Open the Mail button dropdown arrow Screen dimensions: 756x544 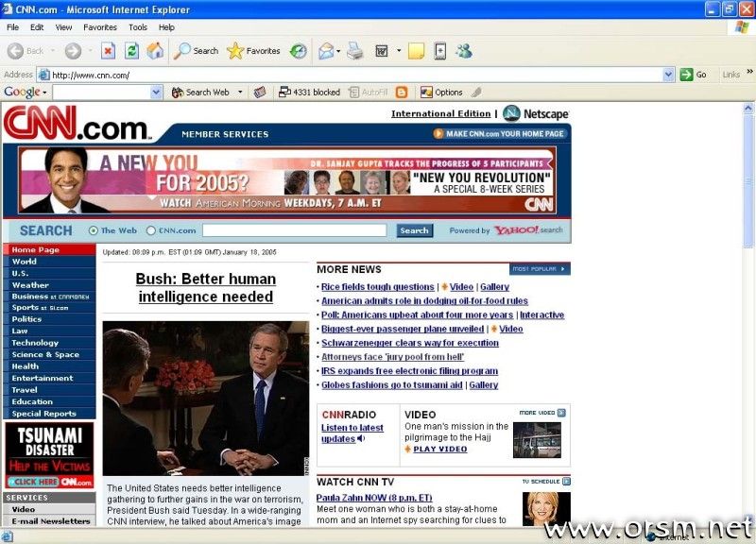[338, 51]
